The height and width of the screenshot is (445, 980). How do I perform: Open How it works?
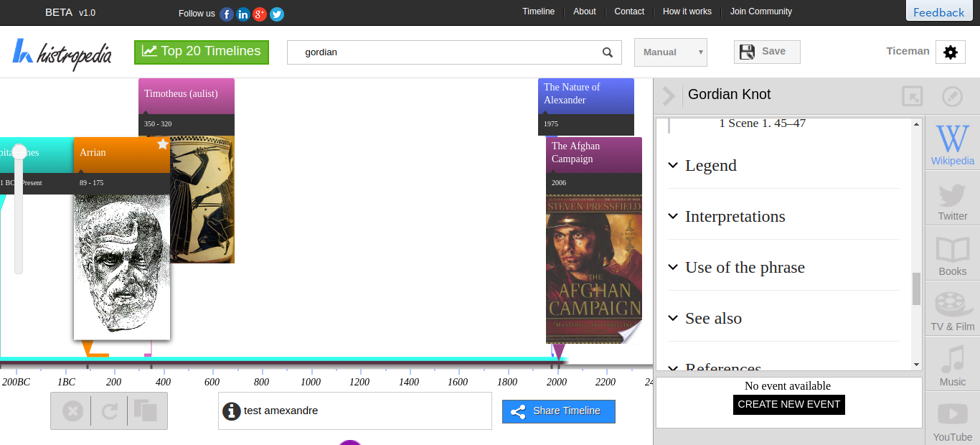[687, 11]
